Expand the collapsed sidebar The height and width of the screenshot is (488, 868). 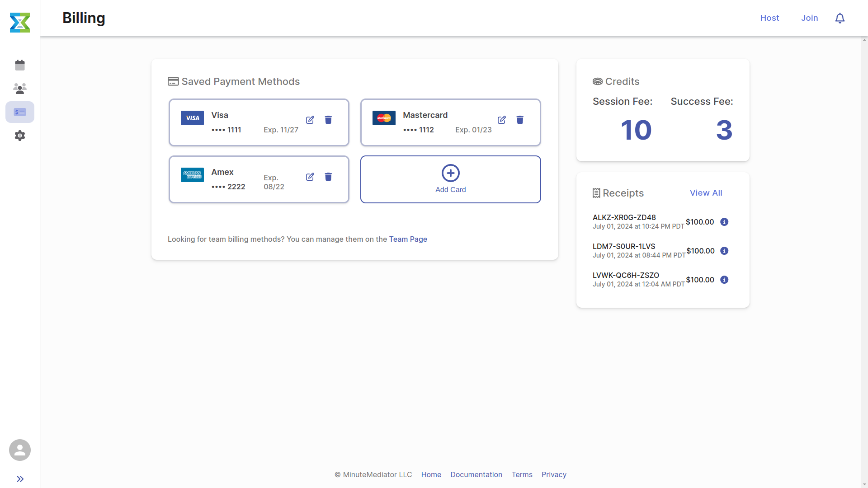pyautogui.click(x=20, y=479)
